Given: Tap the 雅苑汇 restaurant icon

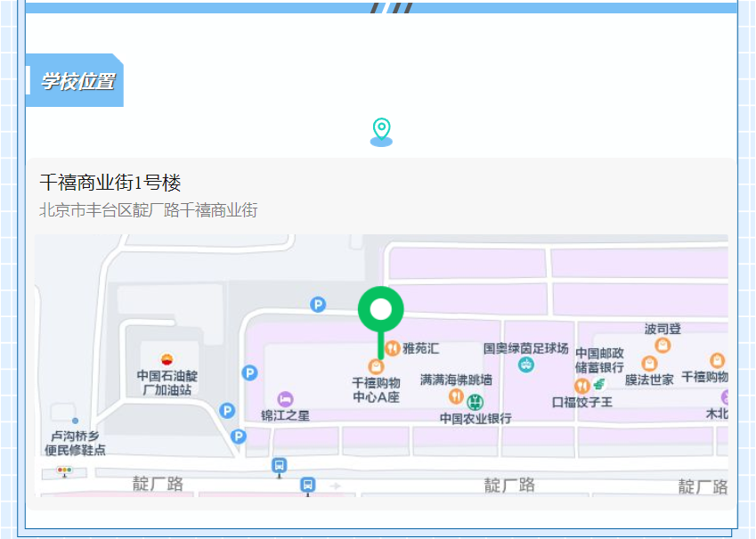Looking at the screenshot, I should (392, 348).
